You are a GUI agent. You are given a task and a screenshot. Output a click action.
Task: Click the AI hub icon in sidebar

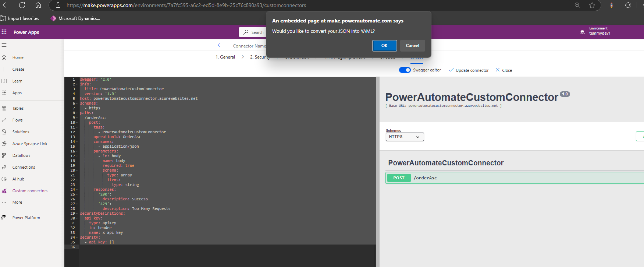coord(4,179)
